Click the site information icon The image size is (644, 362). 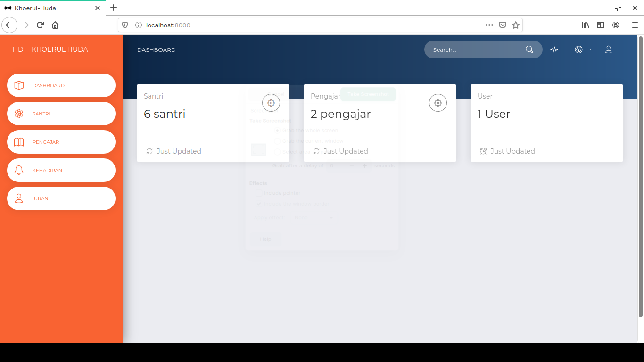[139, 25]
